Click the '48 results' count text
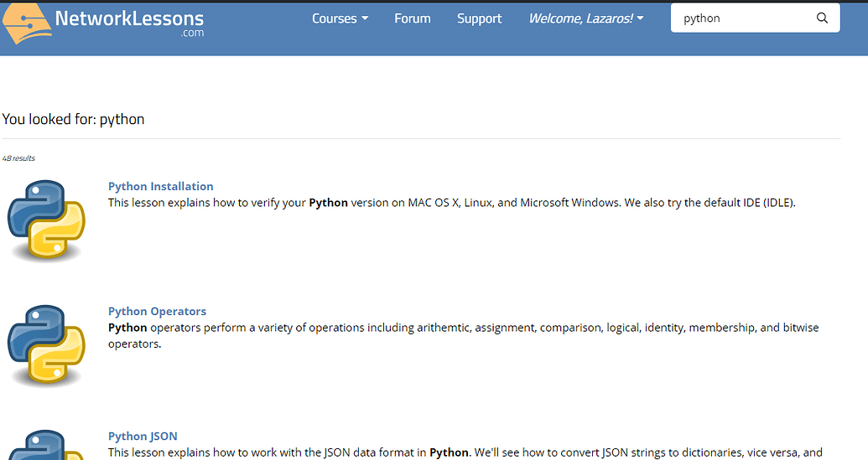Image resolution: width=868 pixels, height=460 pixels. (x=18, y=158)
